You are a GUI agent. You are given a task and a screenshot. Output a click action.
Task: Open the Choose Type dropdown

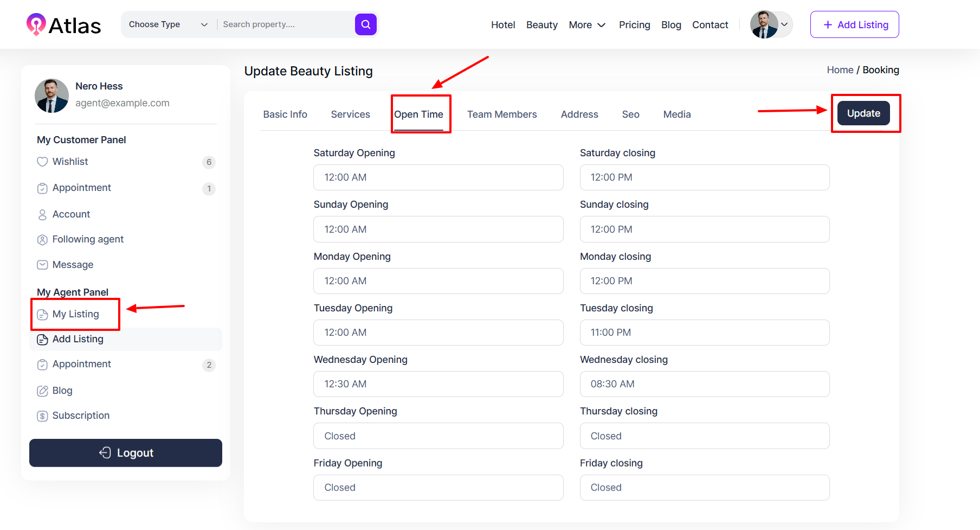[x=168, y=24]
